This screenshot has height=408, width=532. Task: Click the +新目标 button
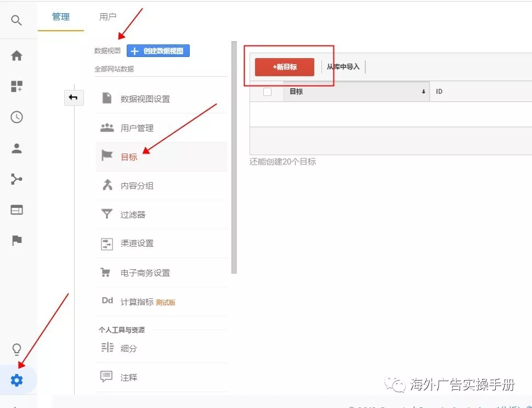284,67
